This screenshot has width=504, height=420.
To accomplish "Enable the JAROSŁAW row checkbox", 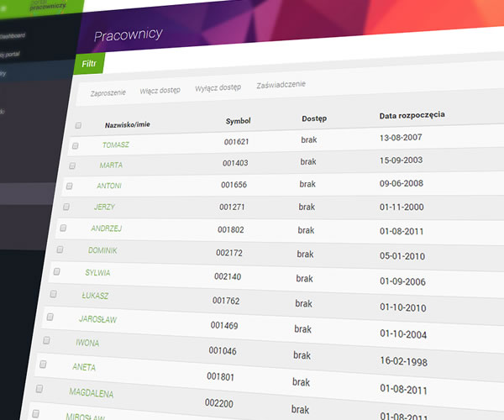I will tap(50, 317).
